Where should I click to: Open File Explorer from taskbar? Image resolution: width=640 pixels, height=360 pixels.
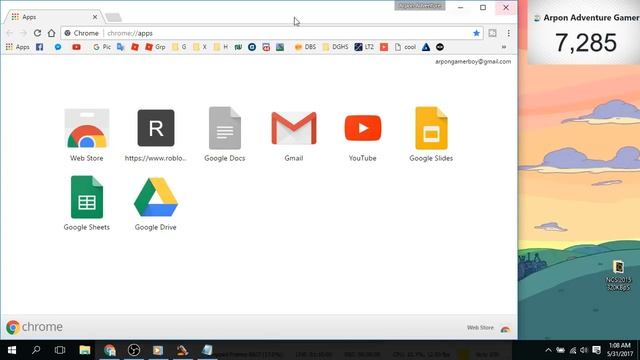tap(84, 350)
